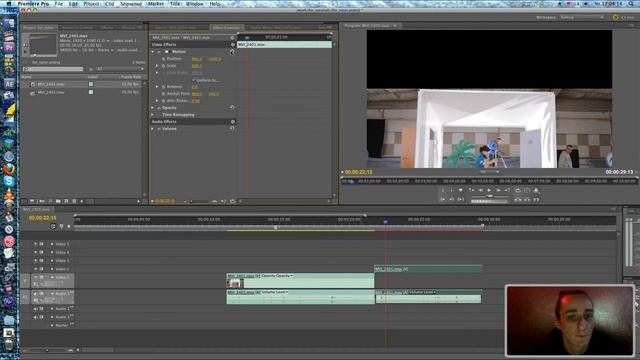640x360 pixels.
Task: Mute Audio 3 track speaker toggle
Action: click(36, 317)
